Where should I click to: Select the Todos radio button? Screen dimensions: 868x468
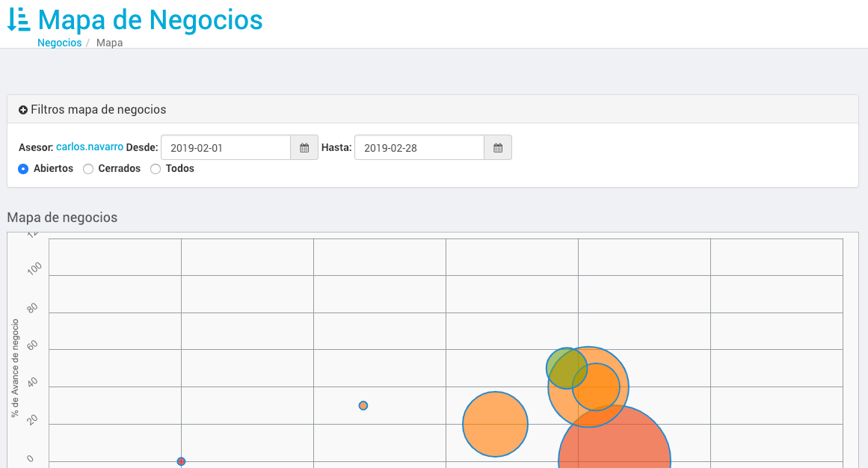156,169
